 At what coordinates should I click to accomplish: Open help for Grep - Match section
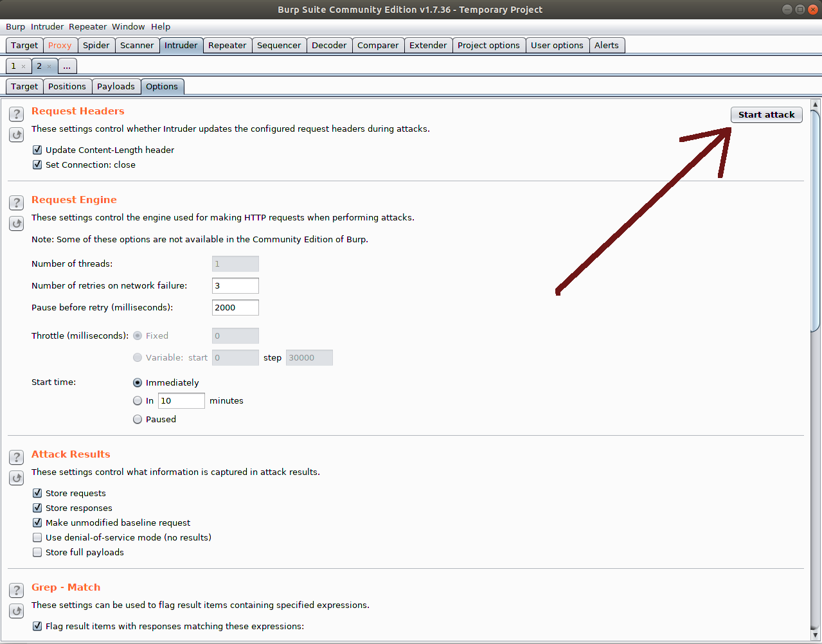(17, 591)
